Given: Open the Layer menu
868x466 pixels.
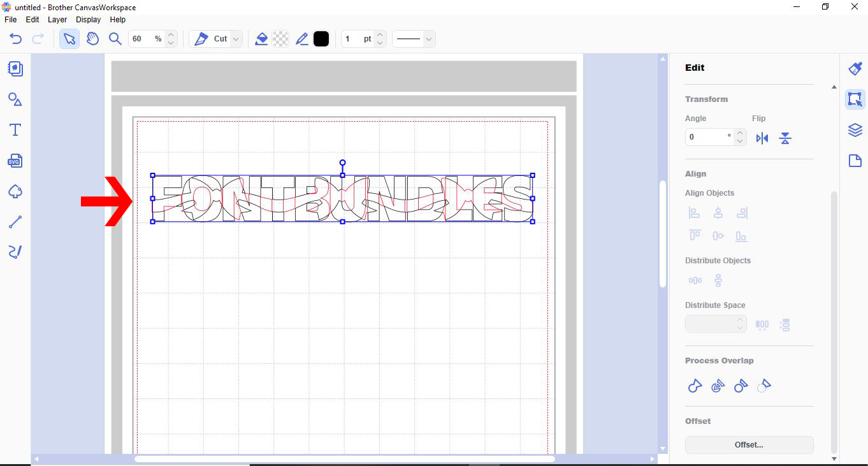Looking at the screenshot, I should click(57, 20).
